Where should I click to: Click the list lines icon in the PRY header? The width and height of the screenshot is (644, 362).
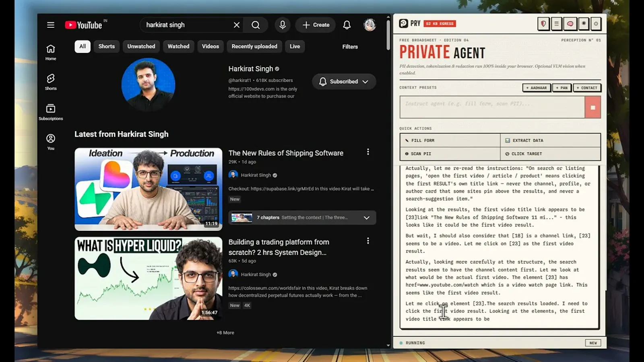tap(557, 24)
